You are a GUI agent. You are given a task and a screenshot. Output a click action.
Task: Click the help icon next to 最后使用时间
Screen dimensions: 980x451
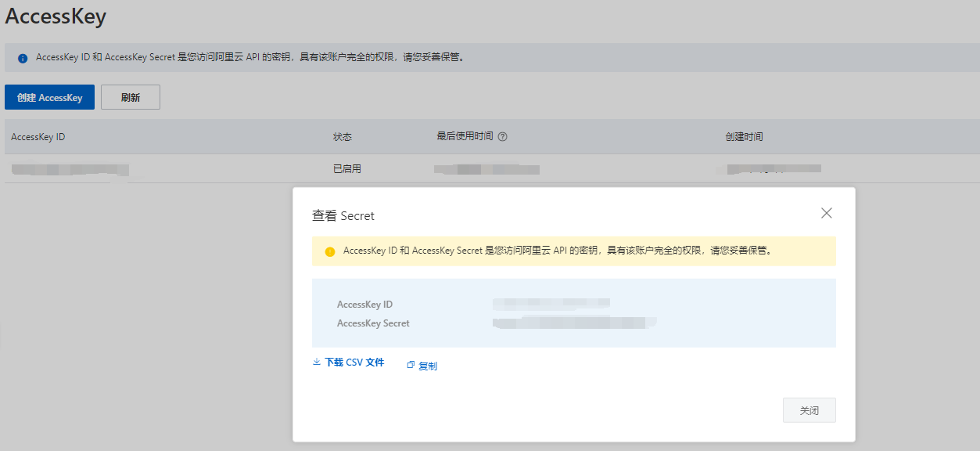(502, 136)
